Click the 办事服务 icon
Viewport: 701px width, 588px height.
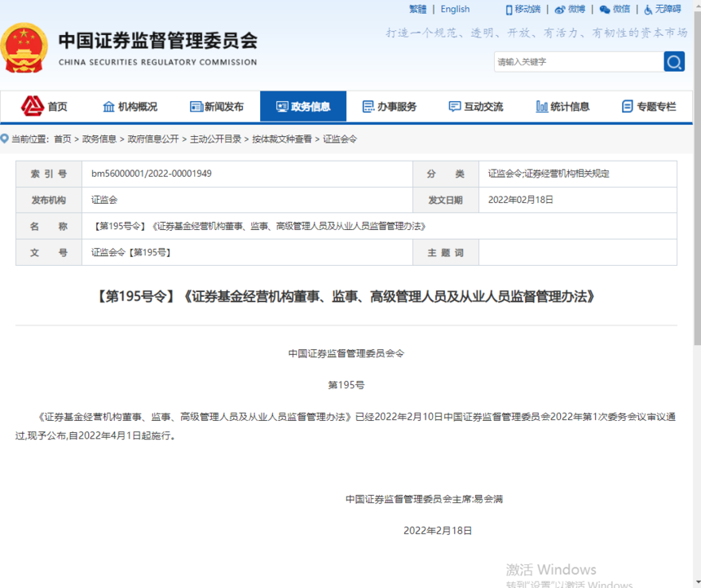[368, 106]
